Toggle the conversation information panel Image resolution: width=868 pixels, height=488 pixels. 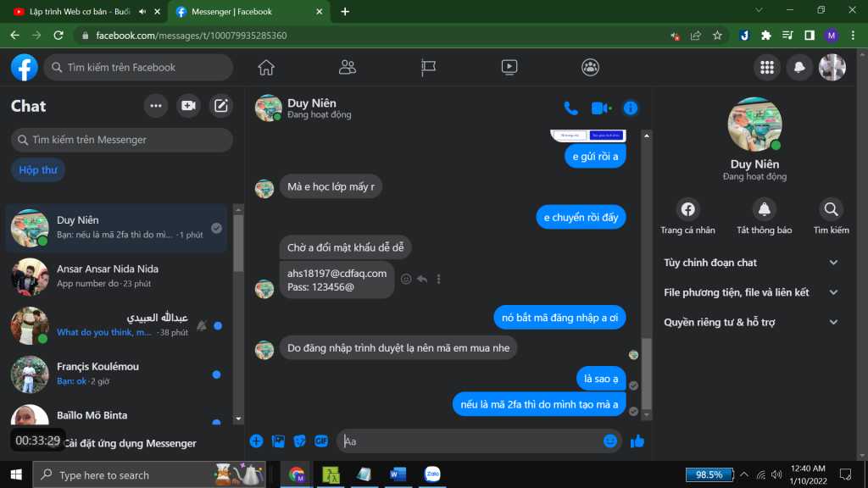(x=630, y=108)
